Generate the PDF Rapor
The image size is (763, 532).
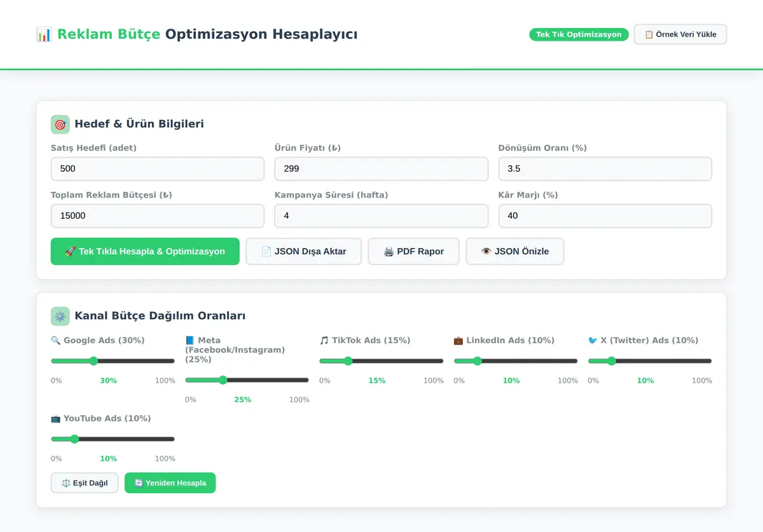point(413,252)
